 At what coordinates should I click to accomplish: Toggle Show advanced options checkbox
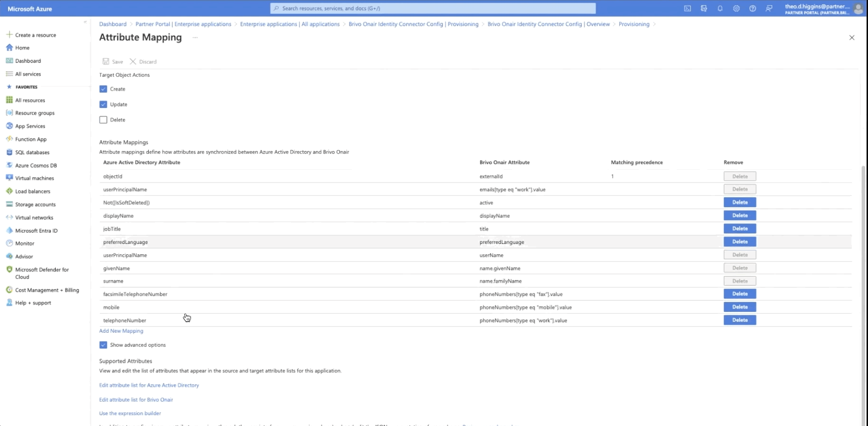coord(103,345)
